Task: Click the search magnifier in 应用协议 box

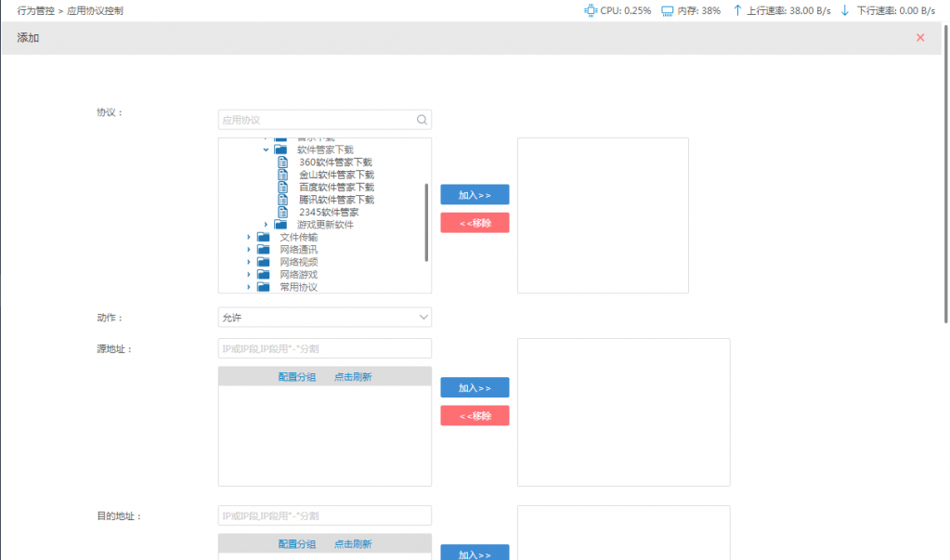Action: [422, 120]
